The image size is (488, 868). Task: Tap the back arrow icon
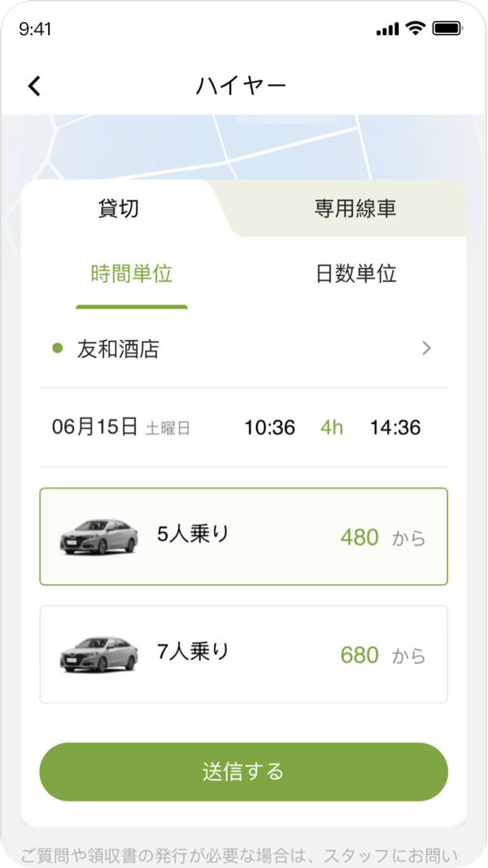pyautogui.click(x=34, y=85)
